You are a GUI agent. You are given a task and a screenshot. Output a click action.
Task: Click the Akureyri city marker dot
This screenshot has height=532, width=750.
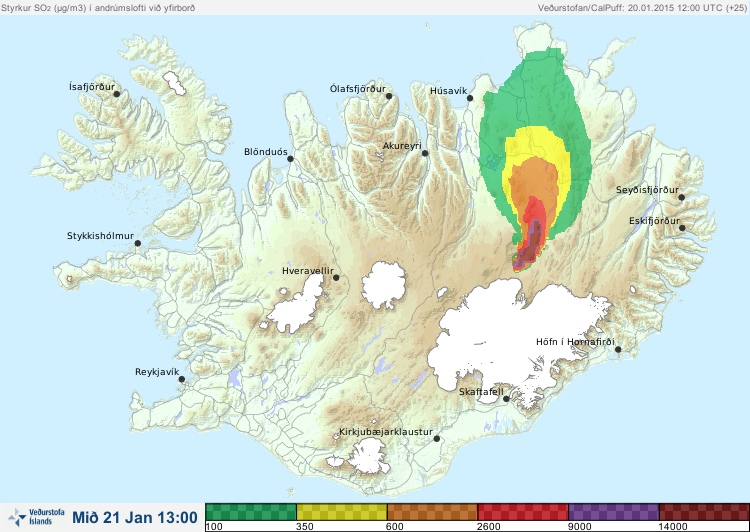click(x=425, y=154)
